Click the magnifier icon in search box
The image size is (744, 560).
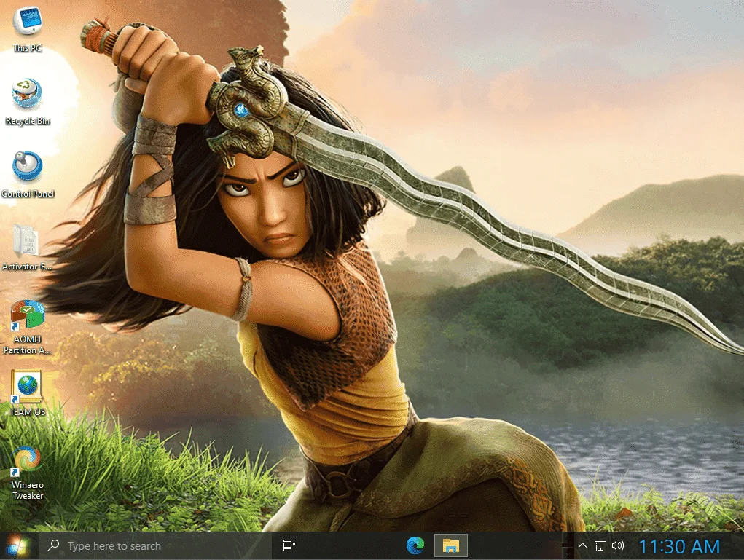[x=54, y=545]
